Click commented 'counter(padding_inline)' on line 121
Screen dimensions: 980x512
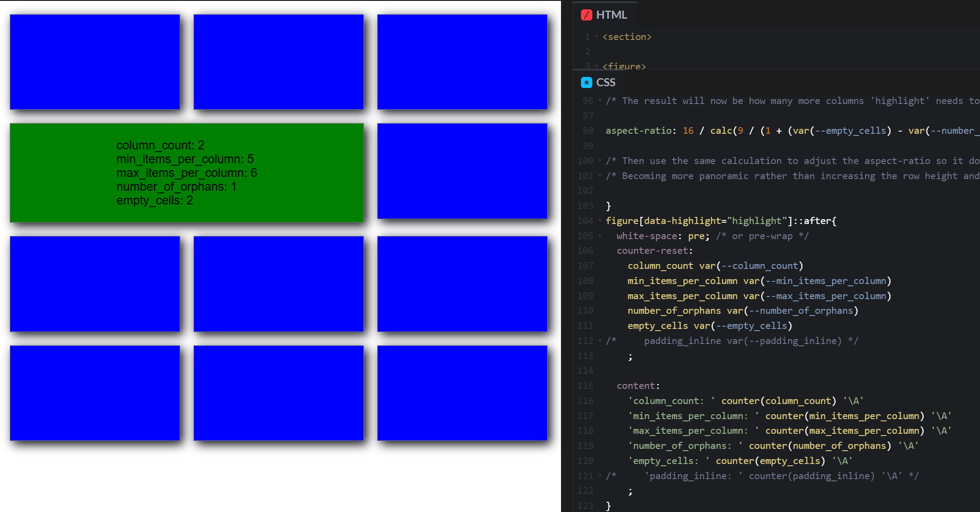[x=812, y=476]
